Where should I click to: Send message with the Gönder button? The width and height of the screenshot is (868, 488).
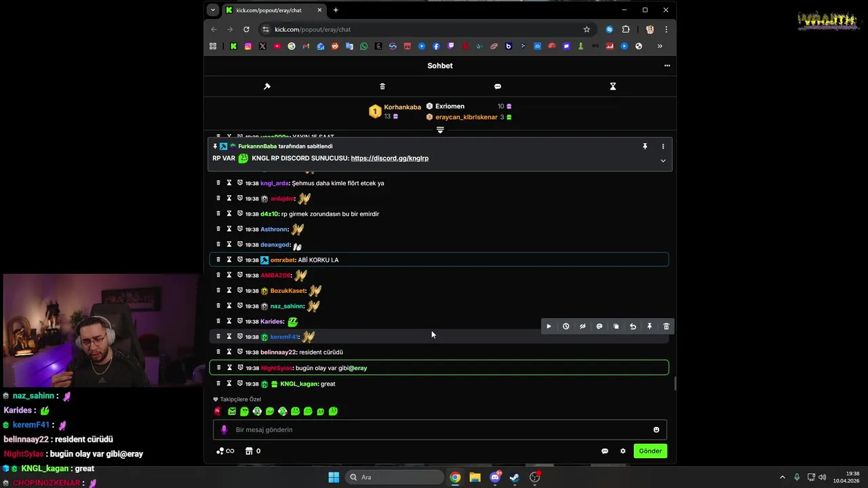tap(650, 451)
